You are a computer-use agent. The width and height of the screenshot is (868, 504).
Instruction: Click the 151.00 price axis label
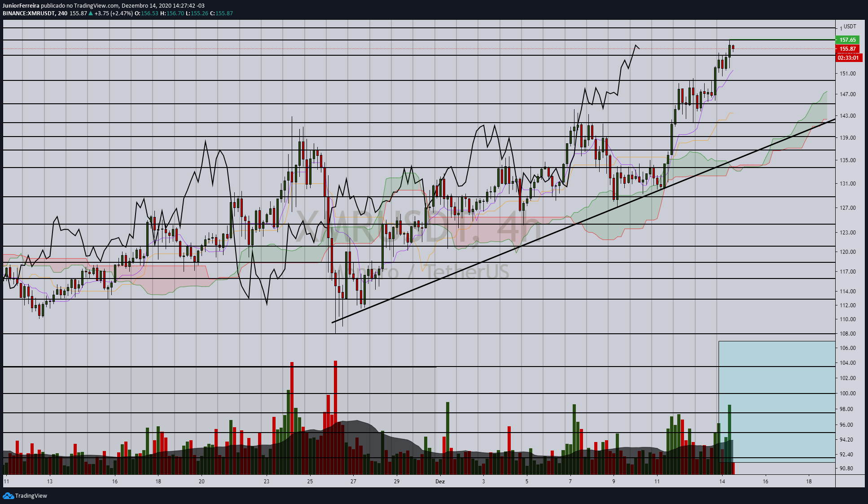coord(848,74)
